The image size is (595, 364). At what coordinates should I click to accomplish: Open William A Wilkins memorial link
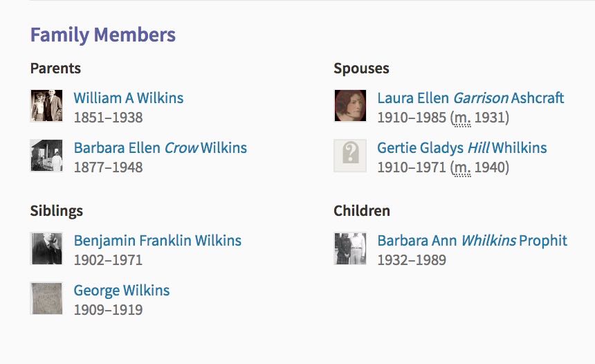click(128, 98)
